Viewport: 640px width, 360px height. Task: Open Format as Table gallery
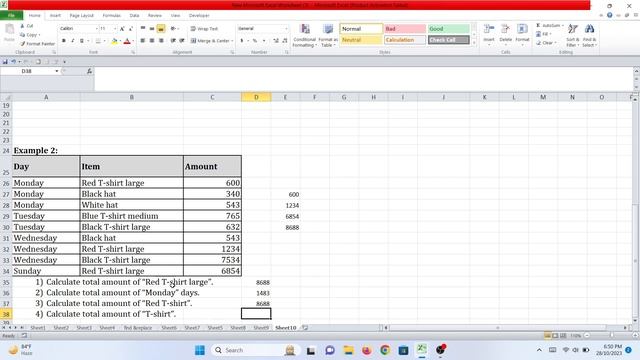coord(328,36)
